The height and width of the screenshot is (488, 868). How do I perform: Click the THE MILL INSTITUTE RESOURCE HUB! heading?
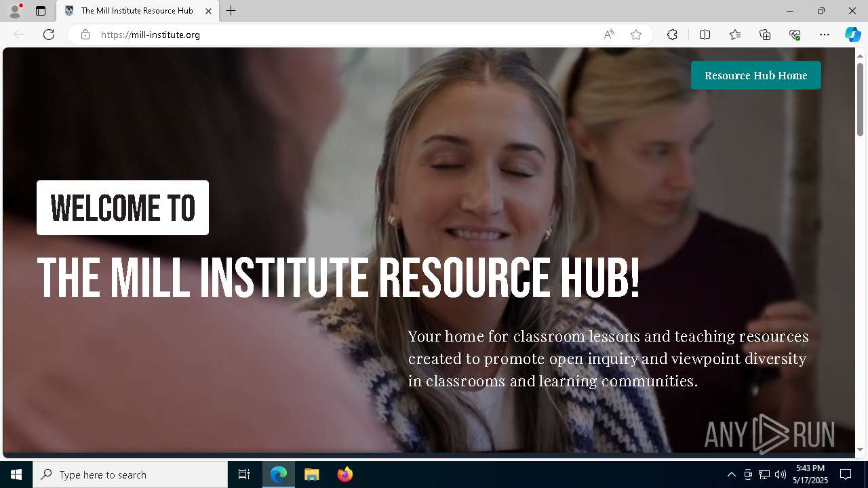pyautogui.click(x=338, y=278)
